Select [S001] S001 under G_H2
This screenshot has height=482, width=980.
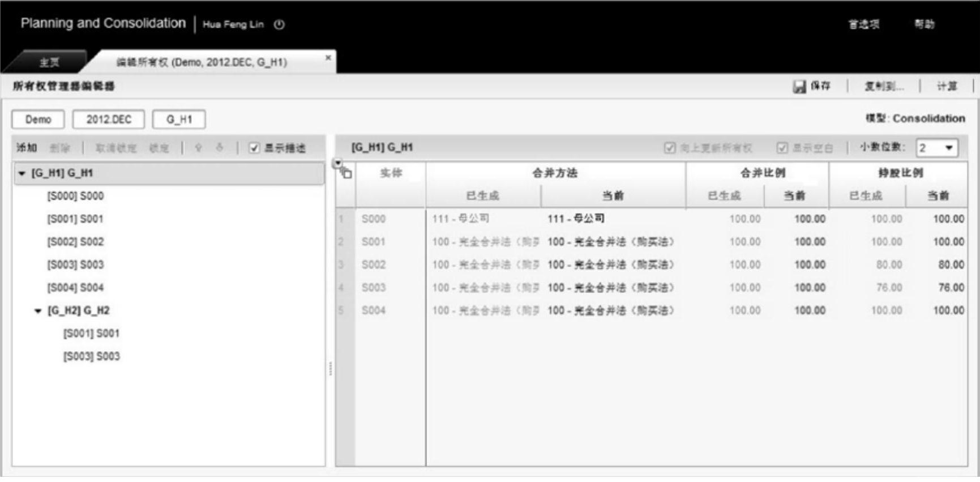pyautogui.click(x=91, y=334)
